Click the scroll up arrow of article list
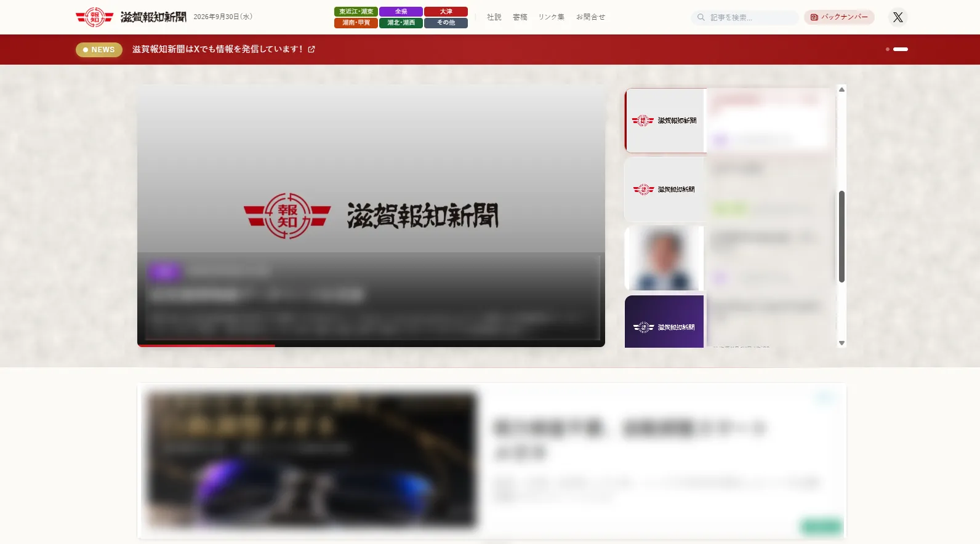 click(x=841, y=90)
